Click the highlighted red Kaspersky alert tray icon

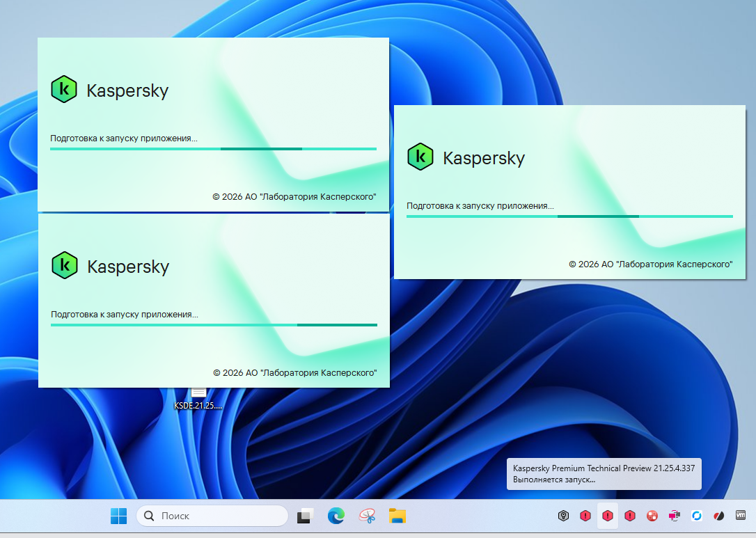coord(608,516)
